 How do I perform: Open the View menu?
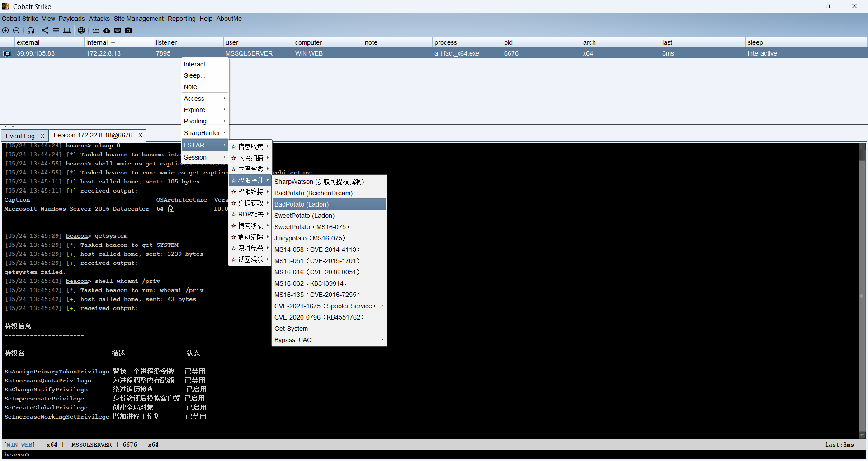(x=48, y=19)
